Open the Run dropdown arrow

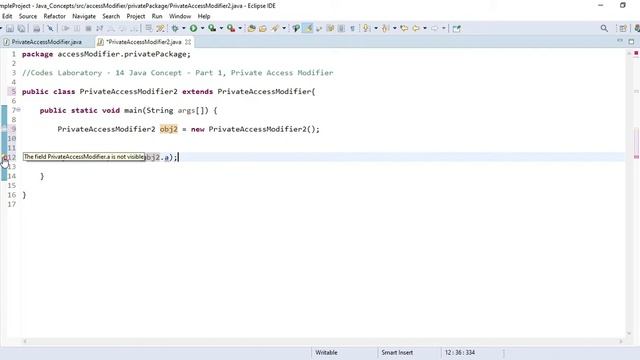202,29
